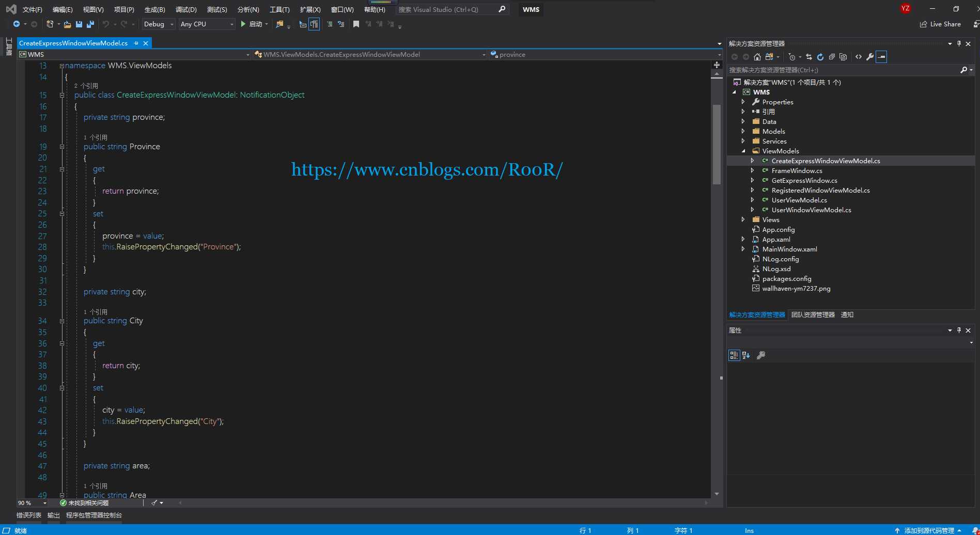The width and height of the screenshot is (980, 535).
Task: Close the CreateExpressWindowViewModel.cs tab
Action: (x=146, y=43)
